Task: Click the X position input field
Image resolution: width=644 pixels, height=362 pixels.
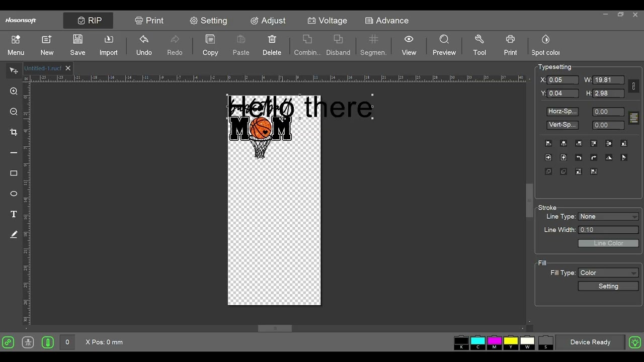Action: tap(563, 80)
